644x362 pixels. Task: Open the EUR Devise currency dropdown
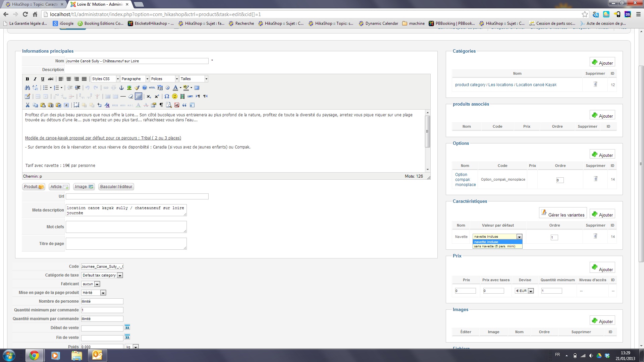tap(524, 291)
